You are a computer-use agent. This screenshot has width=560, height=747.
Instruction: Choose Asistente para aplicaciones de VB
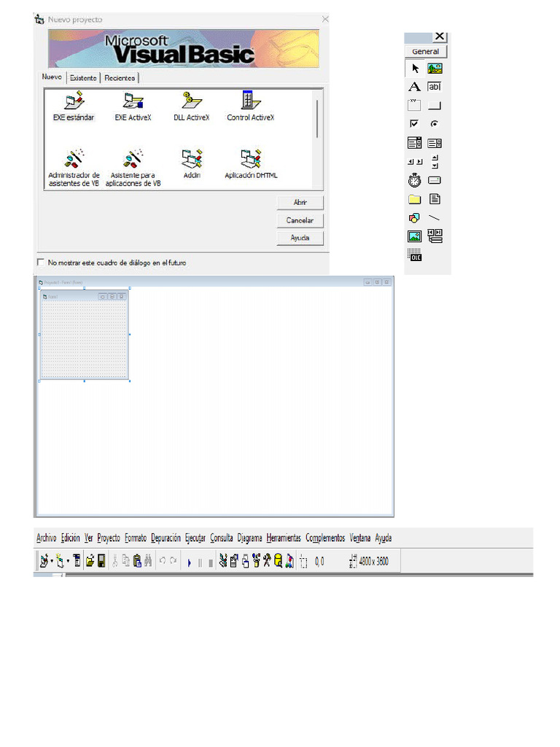click(x=133, y=168)
